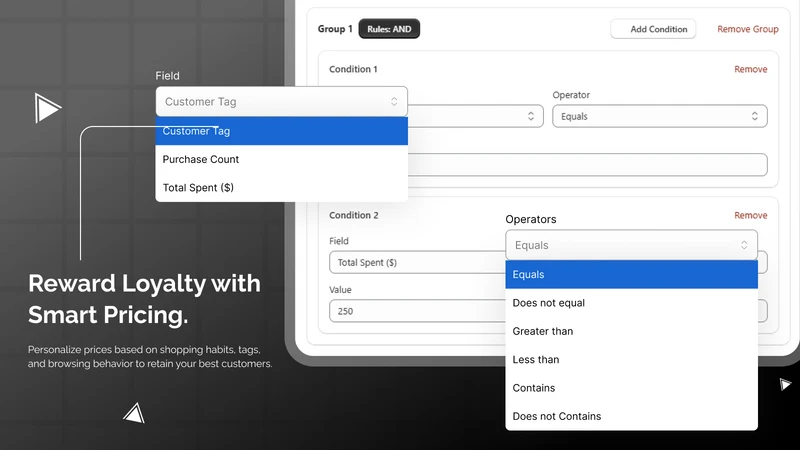Click the up-down chevron in the Operators Equals box

(744, 245)
